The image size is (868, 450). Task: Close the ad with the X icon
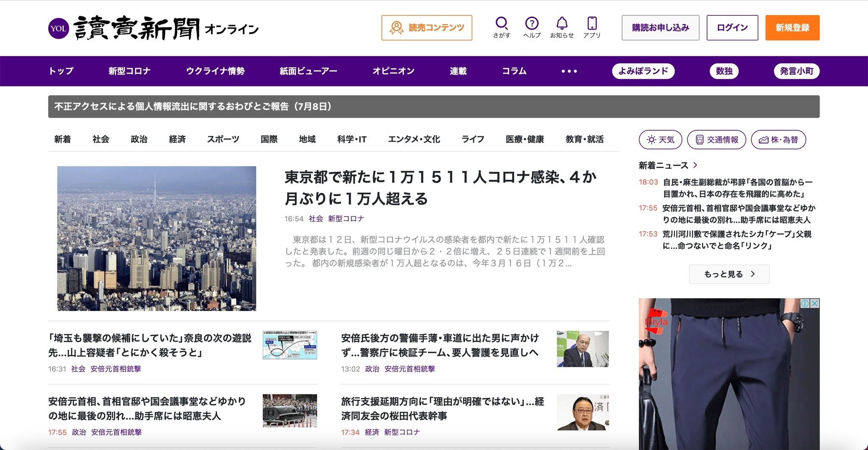(815, 303)
